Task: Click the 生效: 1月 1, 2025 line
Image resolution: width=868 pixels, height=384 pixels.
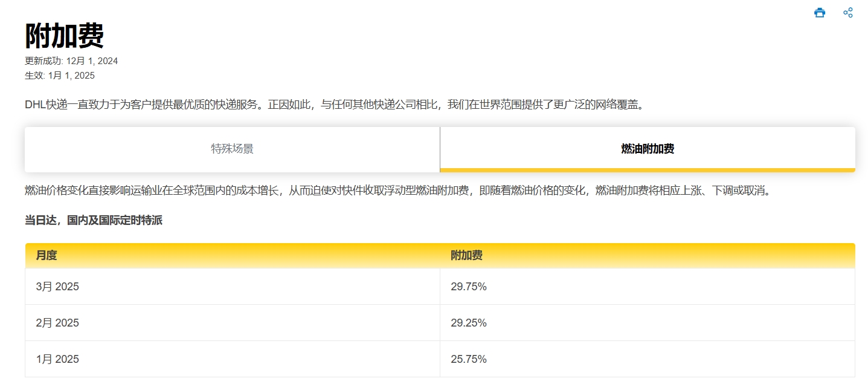Action: 60,76
